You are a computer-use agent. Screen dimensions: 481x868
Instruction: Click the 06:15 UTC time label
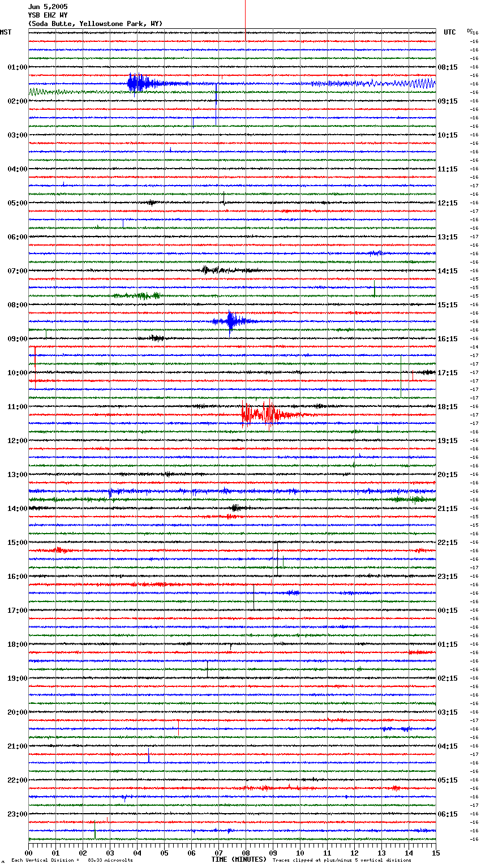(x=448, y=814)
